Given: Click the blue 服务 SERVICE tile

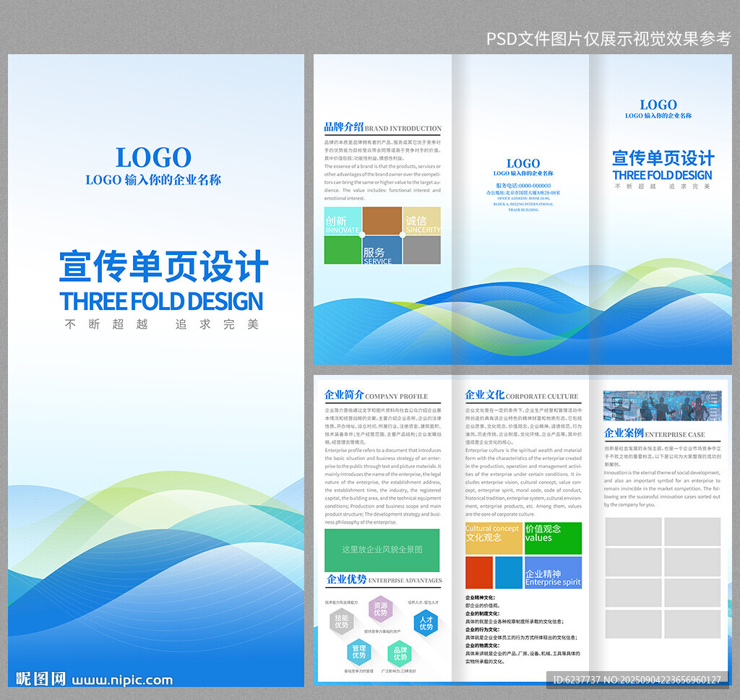Looking at the screenshot, I should point(382,250).
